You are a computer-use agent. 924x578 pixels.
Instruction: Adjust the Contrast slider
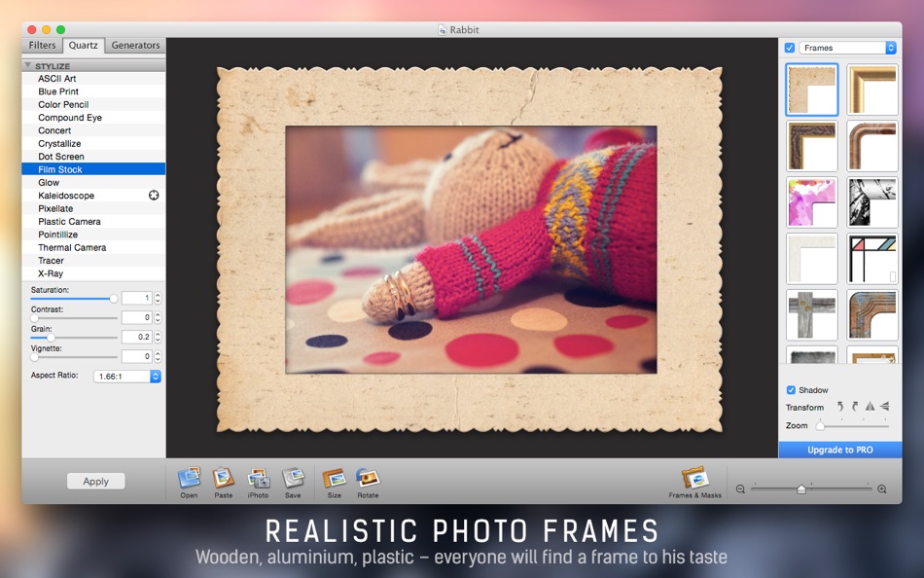coord(74,318)
